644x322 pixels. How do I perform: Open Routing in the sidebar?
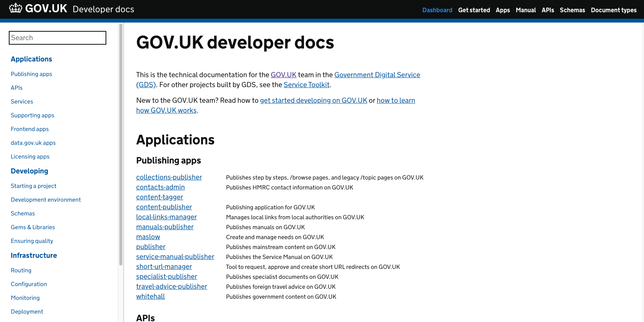21,270
